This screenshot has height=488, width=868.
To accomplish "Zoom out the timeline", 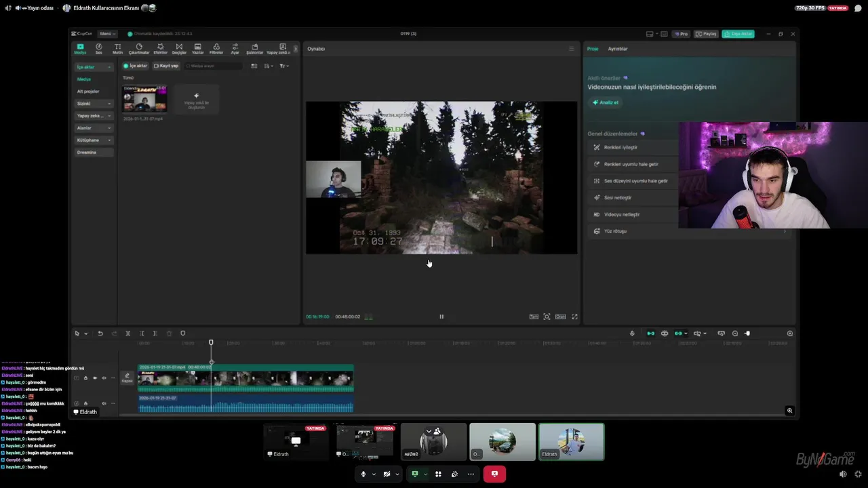I will (735, 333).
